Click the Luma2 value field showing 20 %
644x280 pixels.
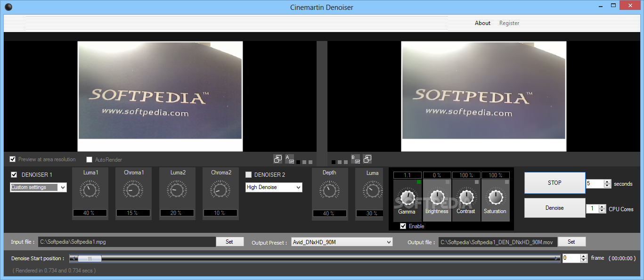(177, 213)
